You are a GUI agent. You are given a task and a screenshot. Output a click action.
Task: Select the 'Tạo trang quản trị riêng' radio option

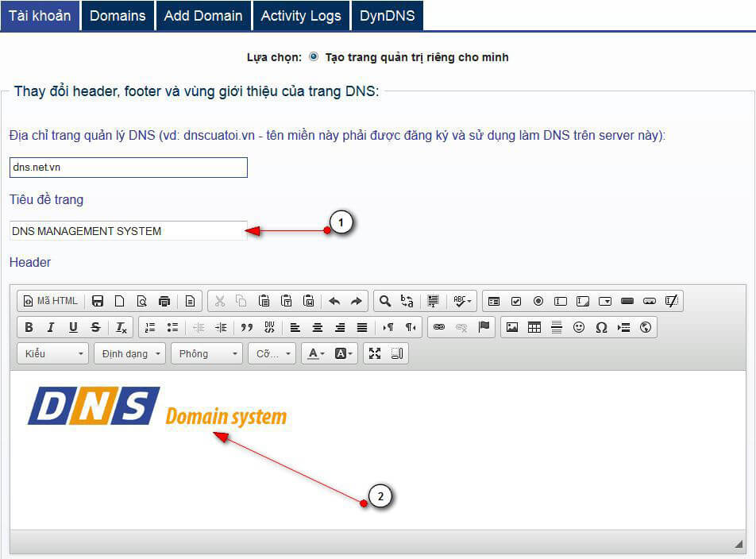tap(314, 57)
